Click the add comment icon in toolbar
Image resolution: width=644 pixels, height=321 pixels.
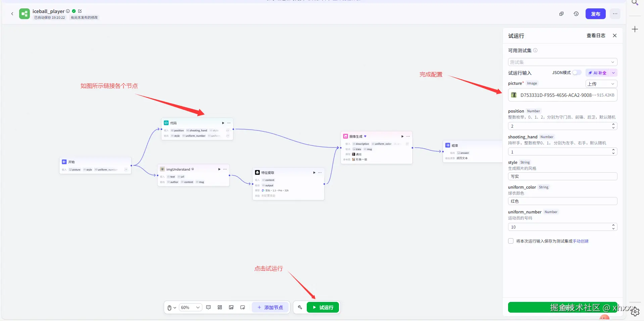coord(208,307)
